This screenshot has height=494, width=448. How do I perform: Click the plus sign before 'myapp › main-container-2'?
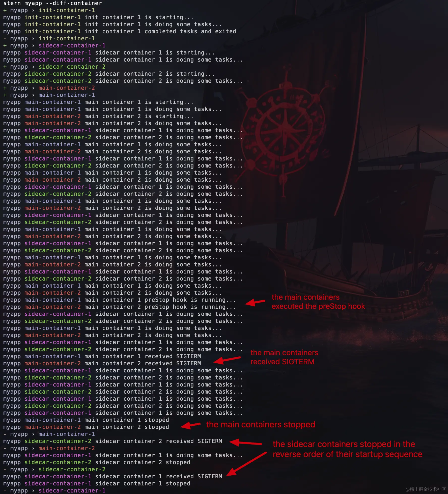point(5,88)
